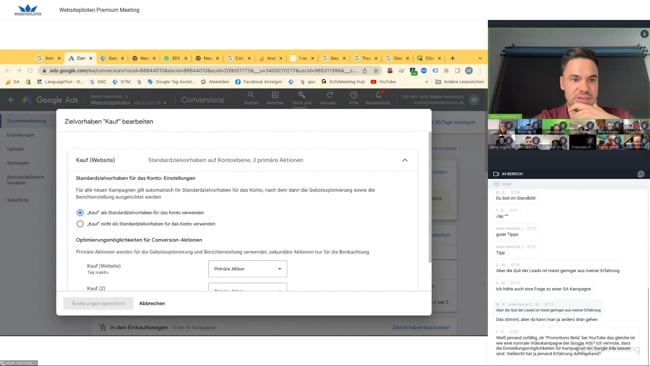The image size is (650, 366).
Task: Reload the page with browser refresh icon
Action: click(30, 70)
